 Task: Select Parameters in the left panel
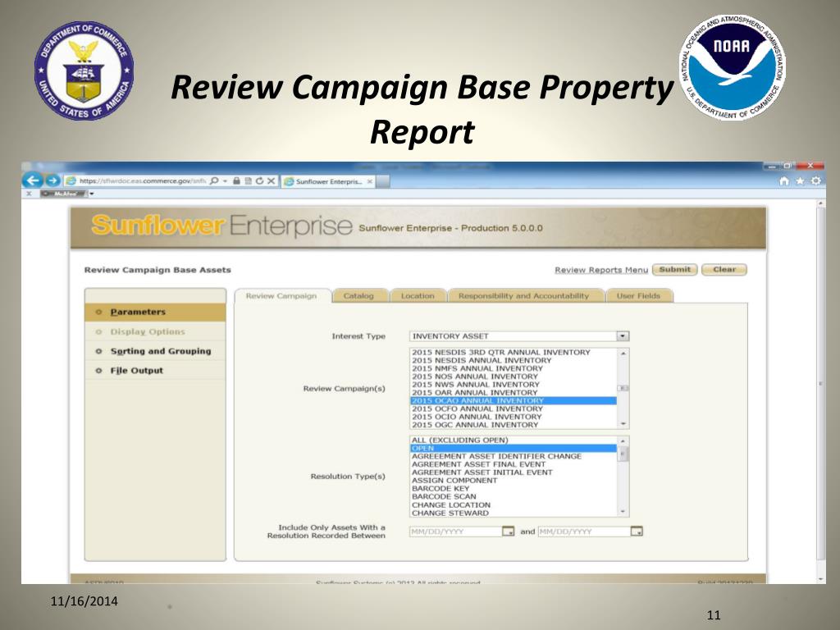tap(155, 312)
